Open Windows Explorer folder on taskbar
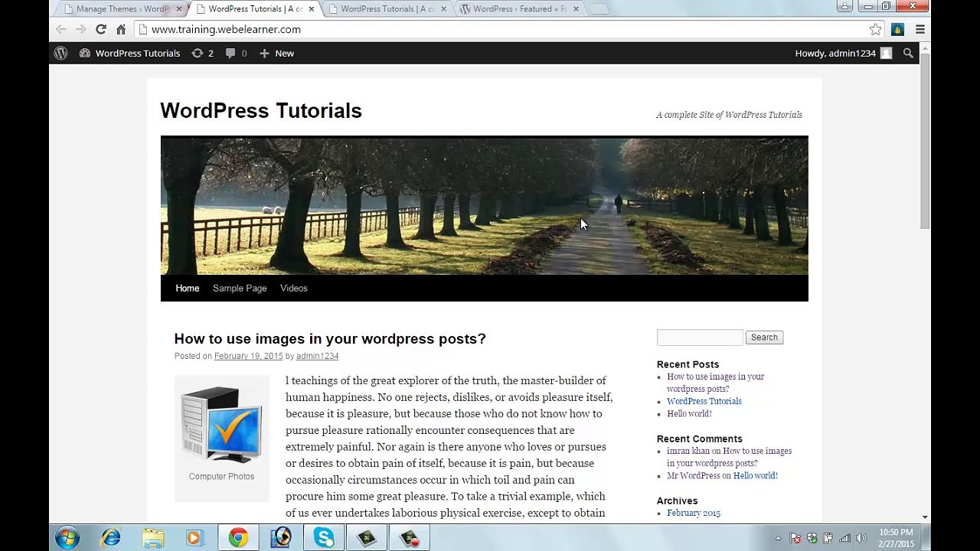Image resolution: width=980 pixels, height=551 pixels. pos(153,538)
